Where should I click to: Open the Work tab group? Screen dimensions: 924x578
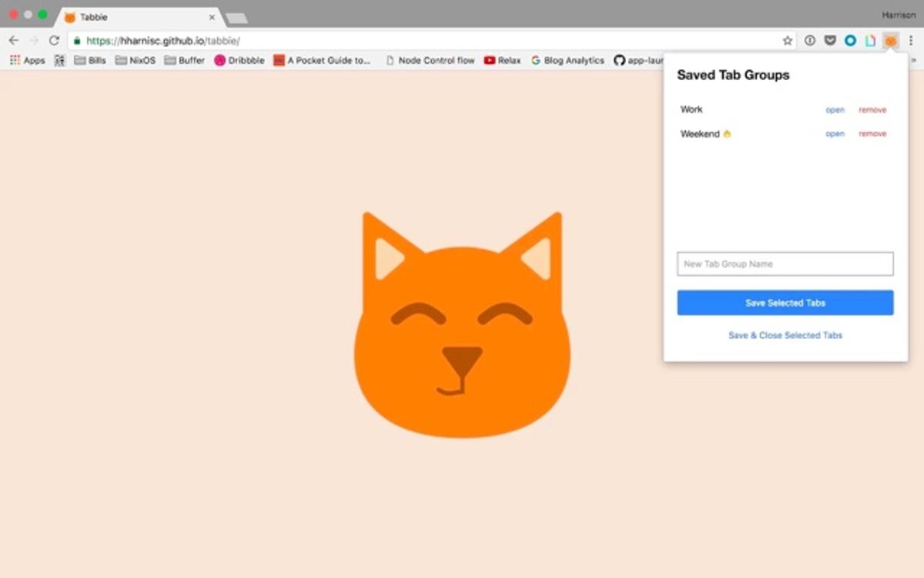[835, 110]
